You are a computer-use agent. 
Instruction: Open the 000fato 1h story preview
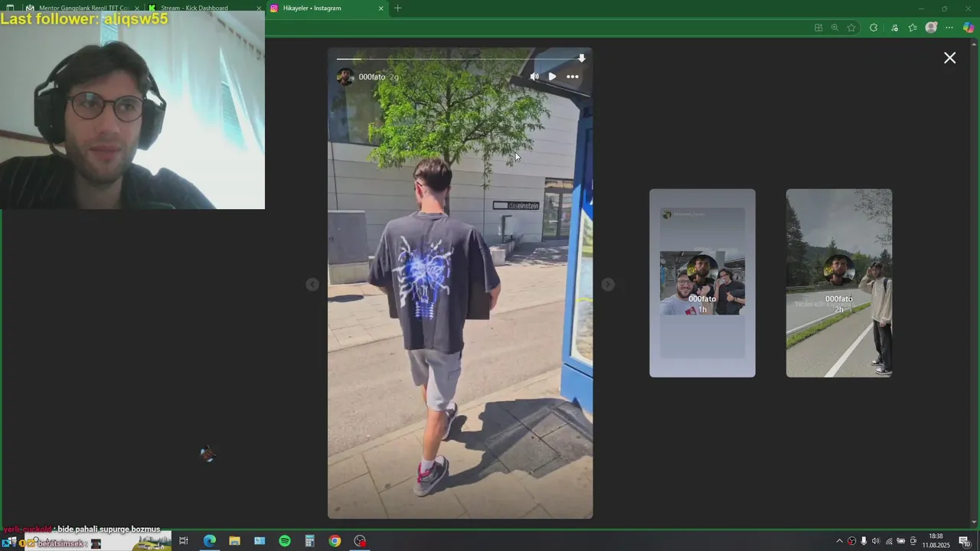click(702, 283)
